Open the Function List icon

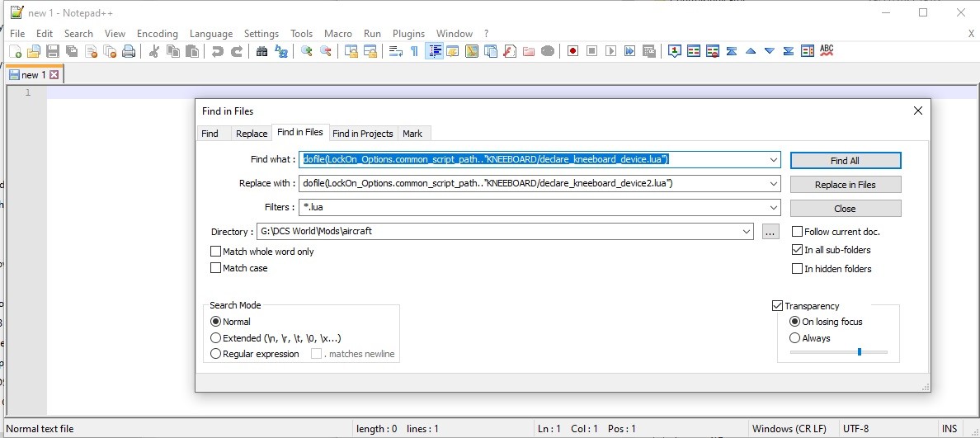[510, 51]
